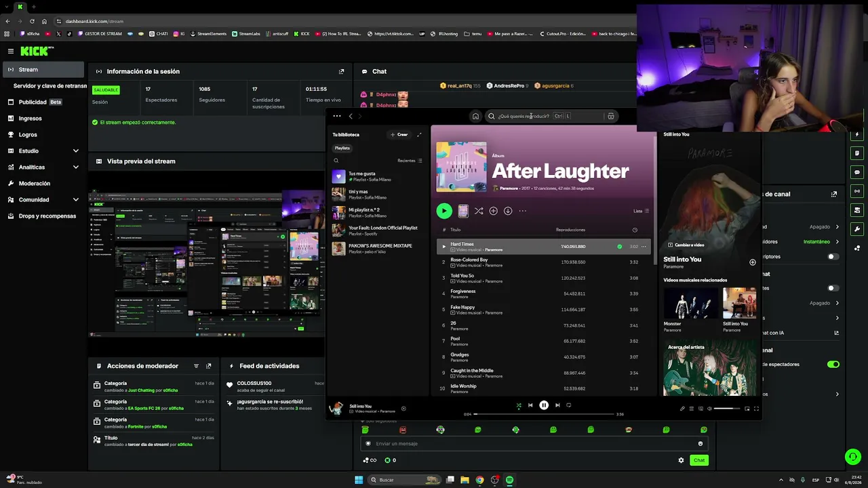
Task: Add Still into You to library in side panel
Action: (752, 262)
